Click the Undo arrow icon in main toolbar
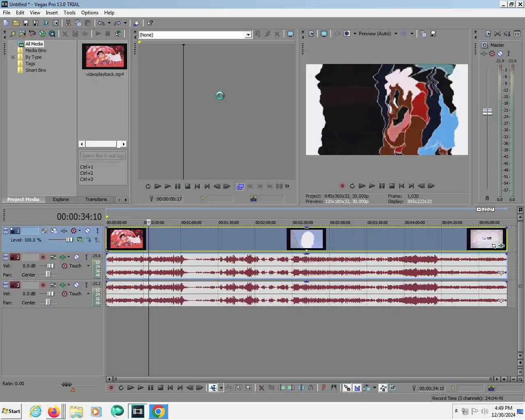 (x=101, y=23)
